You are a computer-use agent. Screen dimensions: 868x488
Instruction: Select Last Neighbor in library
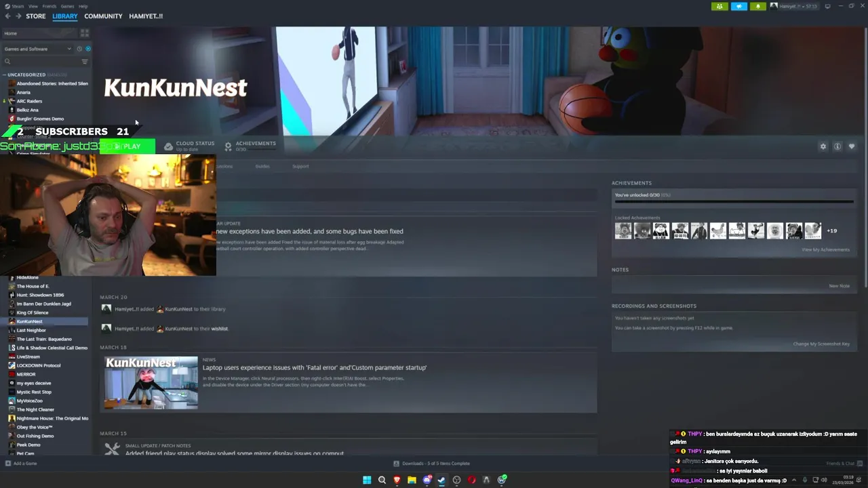(x=31, y=330)
